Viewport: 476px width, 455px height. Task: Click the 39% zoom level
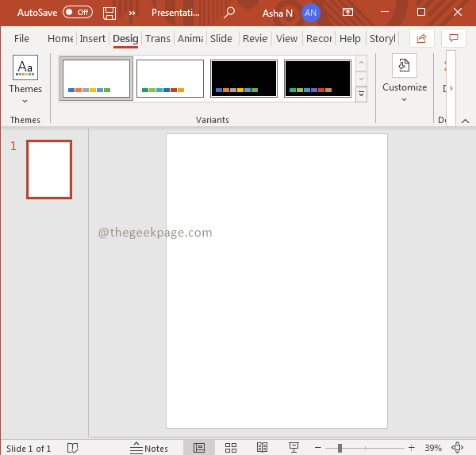pyautogui.click(x=433, y=448)
